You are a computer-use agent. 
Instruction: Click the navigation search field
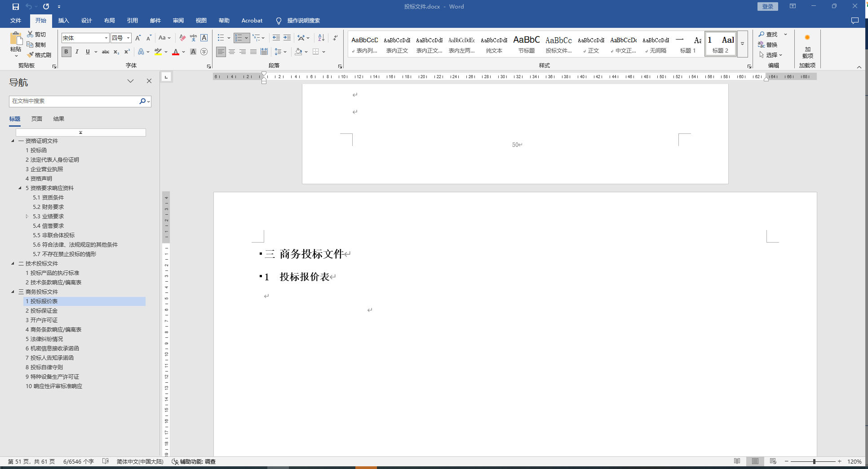pos(74,101)
